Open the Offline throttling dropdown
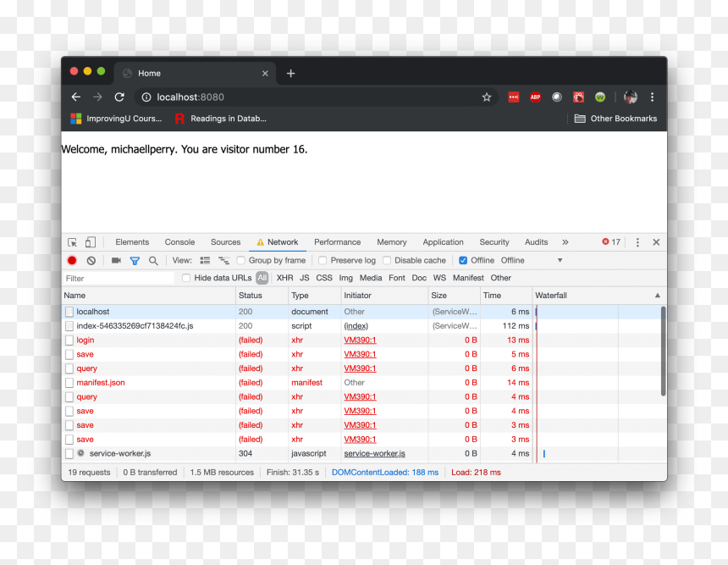 [x=532, y=260]
